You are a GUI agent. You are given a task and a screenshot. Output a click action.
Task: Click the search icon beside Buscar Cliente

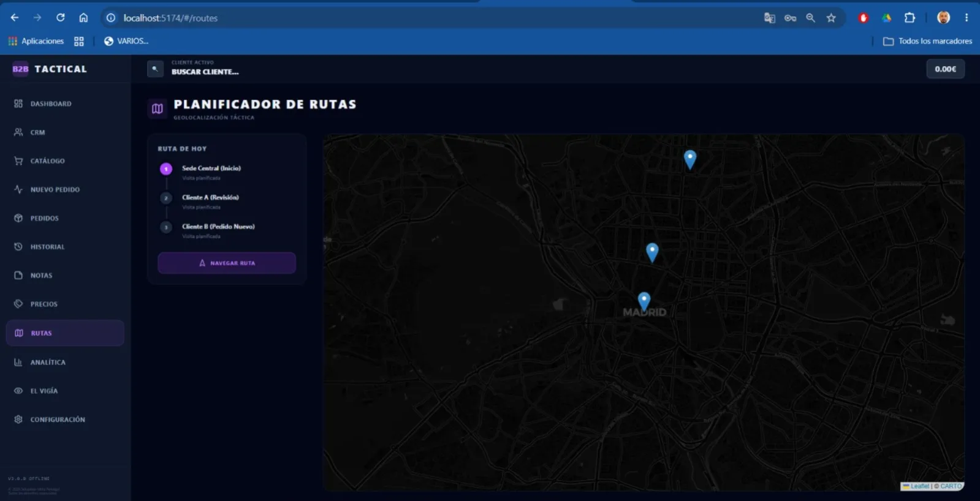155,69
